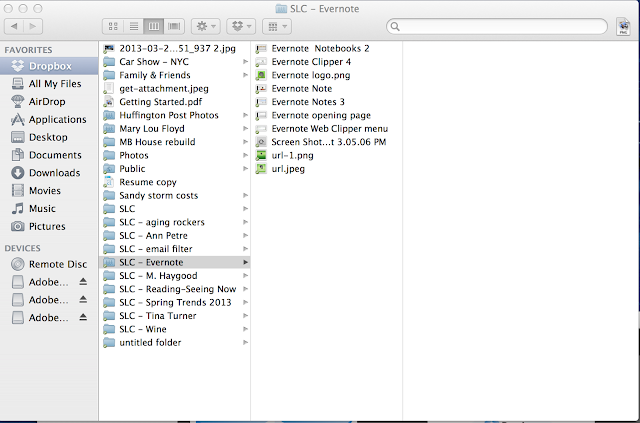Click the Getting Started.pdf file icon
The height and width of the screenshot is (423, 640).
(109, 102)
